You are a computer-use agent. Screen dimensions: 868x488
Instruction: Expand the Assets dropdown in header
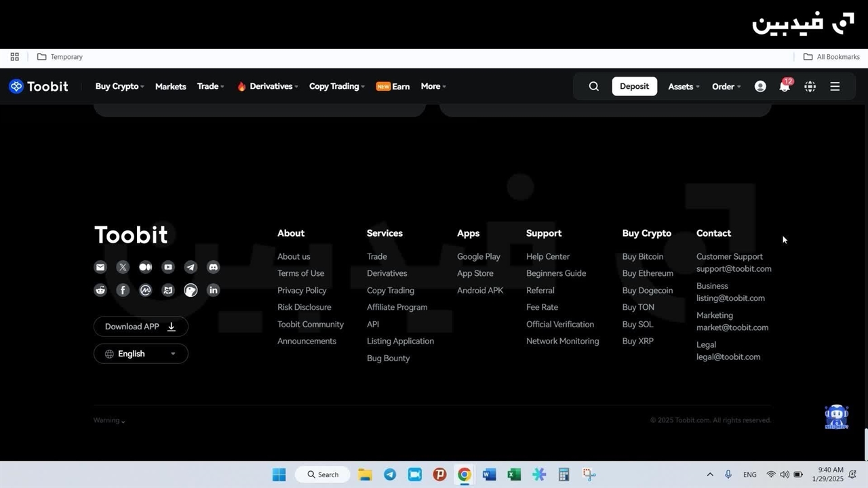point(684,87)
